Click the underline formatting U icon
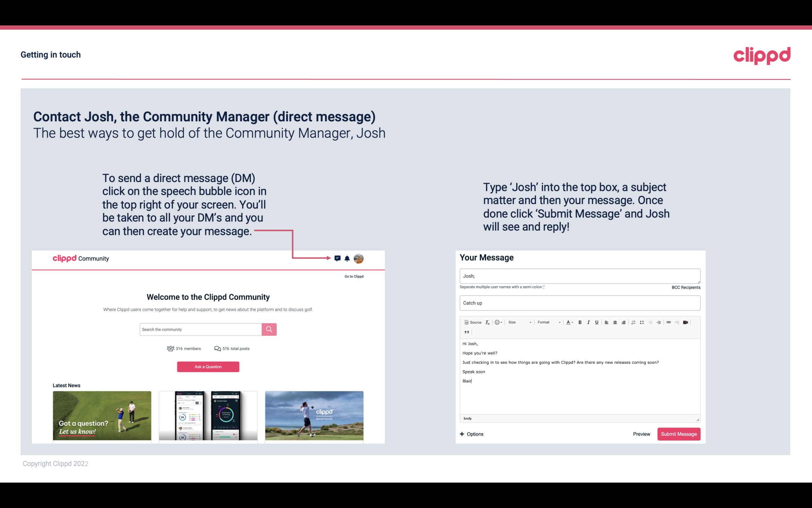This screenshot has height=508, width=812. point(596,322)
